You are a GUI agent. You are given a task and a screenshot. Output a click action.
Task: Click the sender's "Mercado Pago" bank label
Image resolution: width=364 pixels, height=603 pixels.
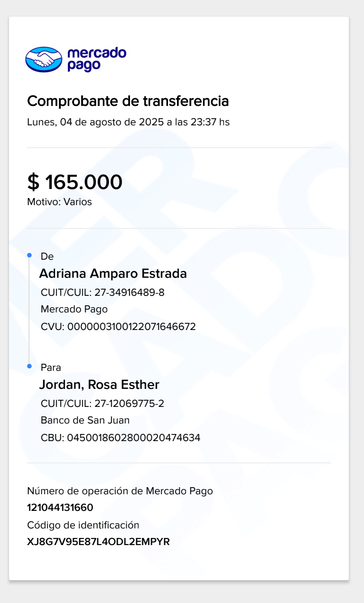(x=74, y=309)
